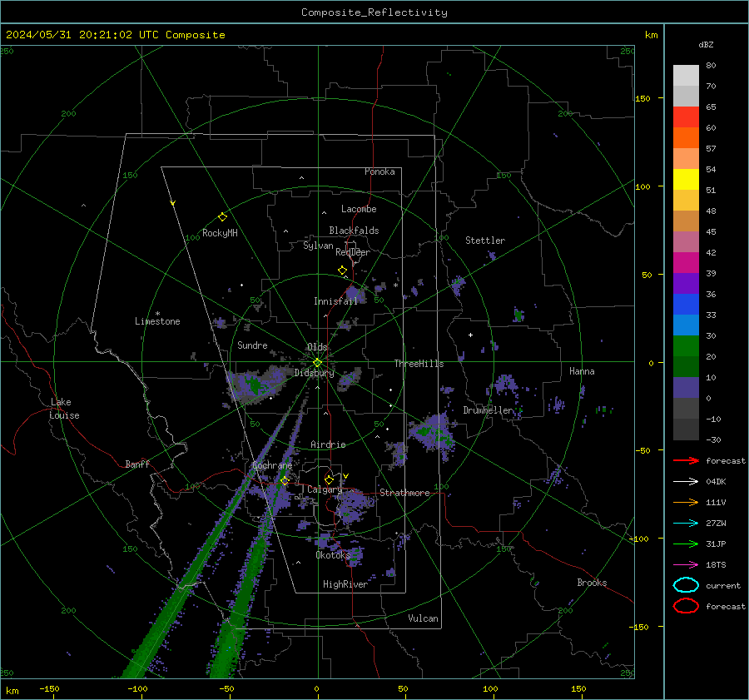Click the purple 39-36 dBZ swatch
Viewport: 749px width, 700px height.
pos(686,284)
